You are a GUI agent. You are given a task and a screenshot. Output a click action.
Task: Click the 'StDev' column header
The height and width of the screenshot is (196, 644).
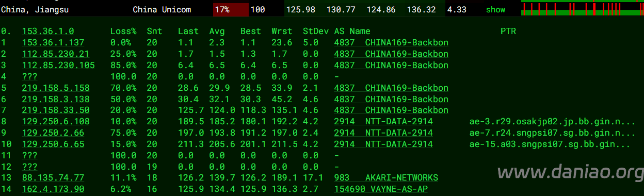pyautogui.click(x=316, y=31)
